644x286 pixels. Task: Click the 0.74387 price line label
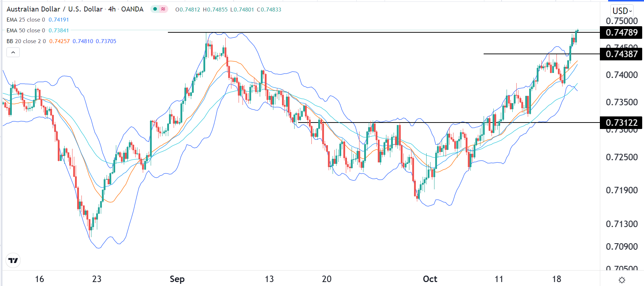[x=621, y=54]
